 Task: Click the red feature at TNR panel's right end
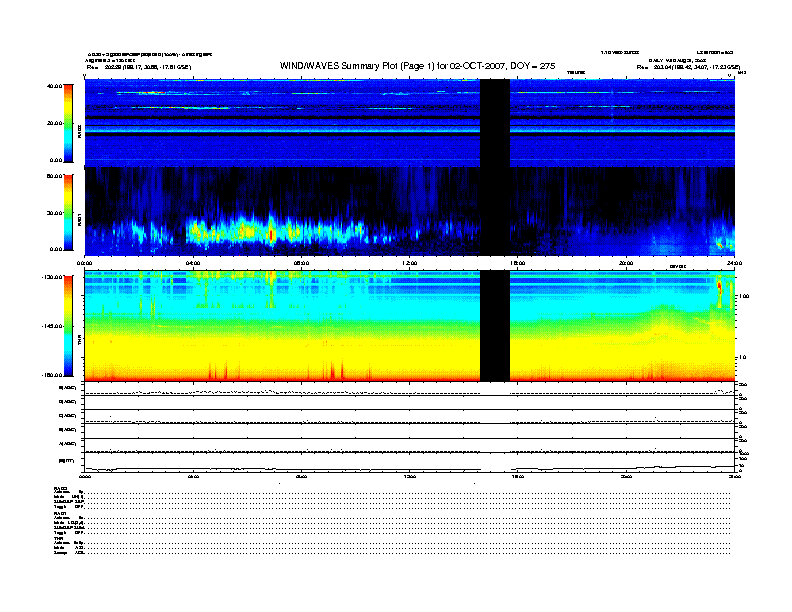click(x=719, y=289)
